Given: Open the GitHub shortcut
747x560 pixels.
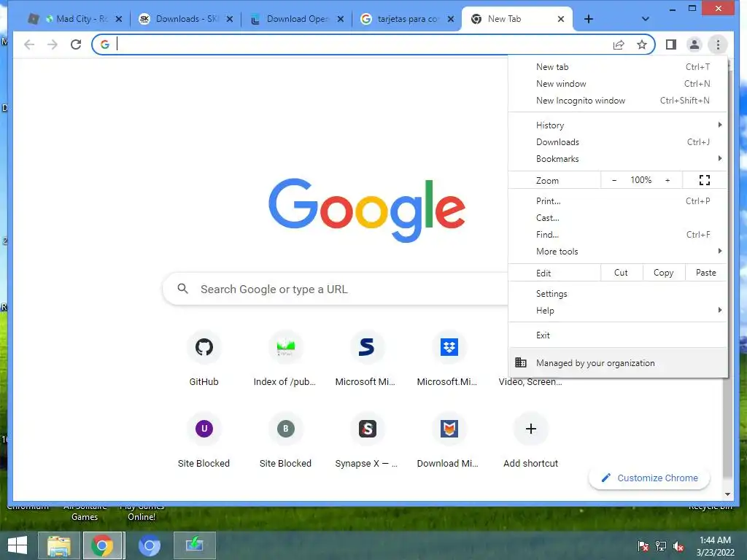Looking at the screenshot, I should click(204, 358).
